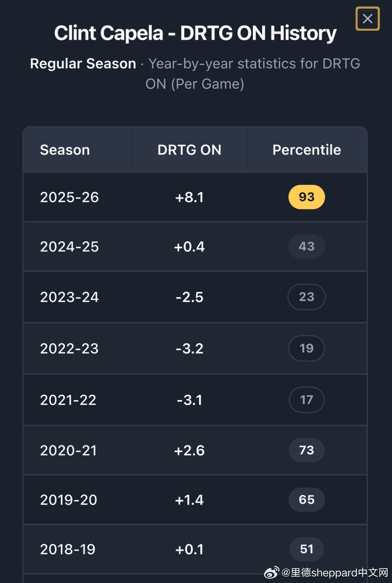Click the 23 percentile badge
Image resolution: width=392 pixels, height=583 pixels.
(307, 297)
